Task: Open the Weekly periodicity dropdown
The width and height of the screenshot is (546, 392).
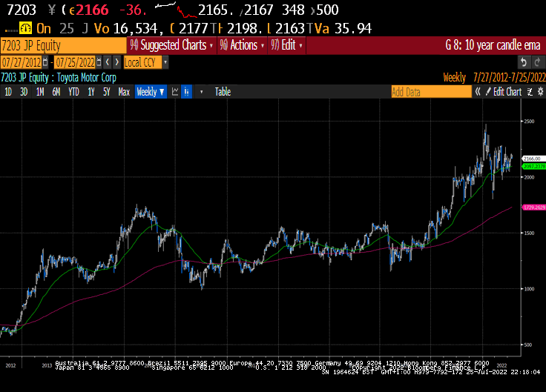Action: tap(151, 92)
